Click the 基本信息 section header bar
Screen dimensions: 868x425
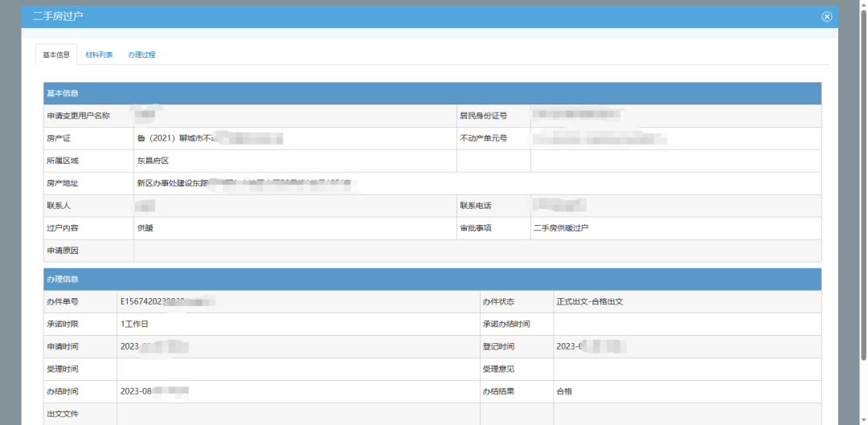tap(432, 93)
